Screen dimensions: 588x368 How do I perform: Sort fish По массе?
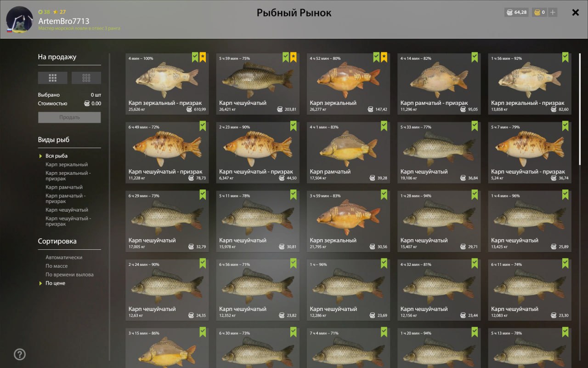coord(57,266)
